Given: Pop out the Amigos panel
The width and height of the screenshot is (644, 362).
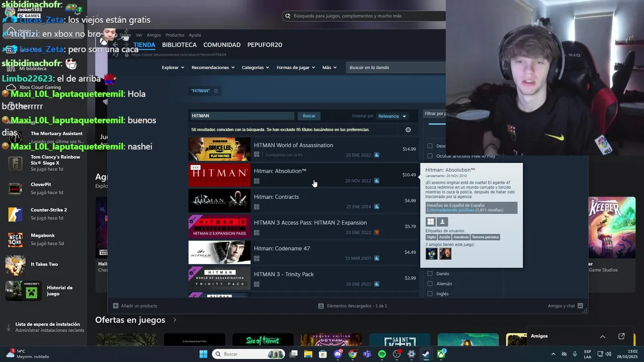Looking at the screenshot, I should [621, 336].
